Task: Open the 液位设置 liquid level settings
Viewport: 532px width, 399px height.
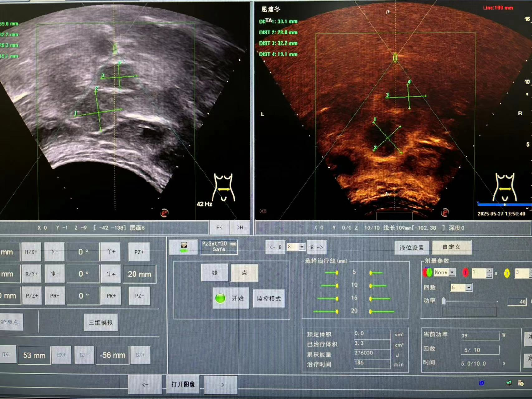Action: 412,248
